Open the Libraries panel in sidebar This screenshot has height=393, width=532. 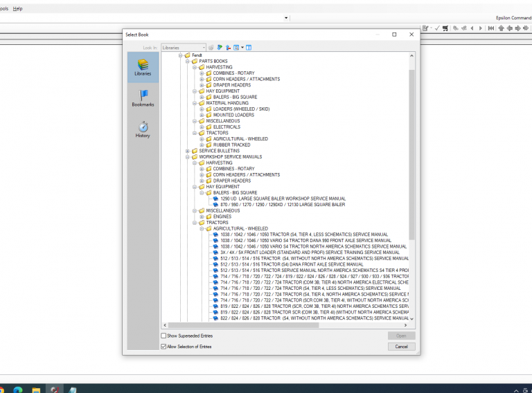tap(143, 66)
